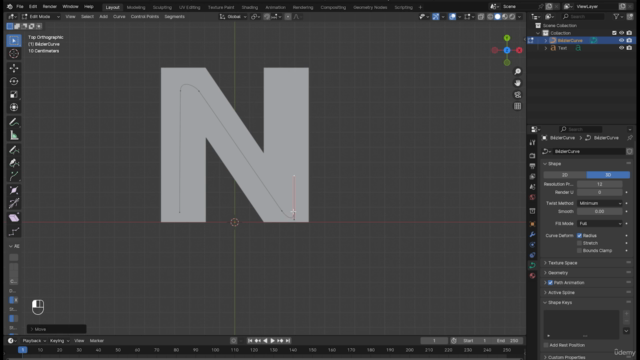640x360 pixels.
Task: Click the zoom viewport magnifier icon
Action: pos(518,72)
